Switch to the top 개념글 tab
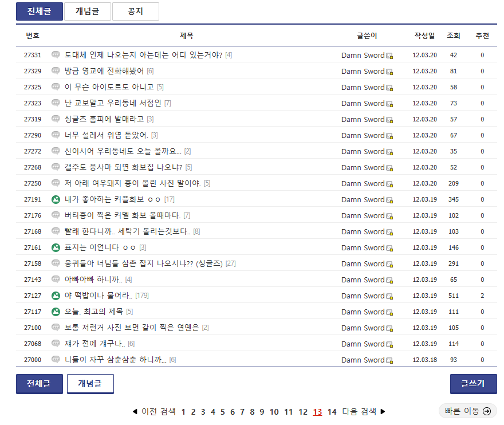The height and width of the screenshot is (425, 504). [x=87, y=11]
